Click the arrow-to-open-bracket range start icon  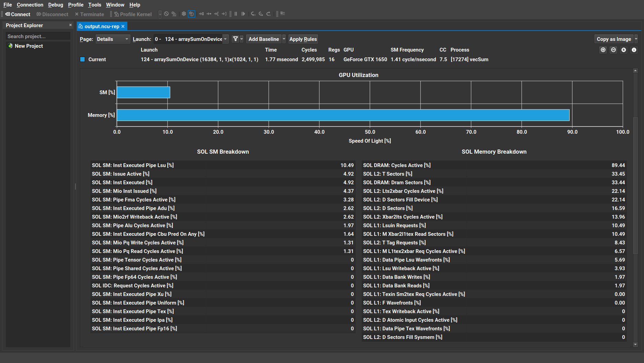pyautogui.click(x=217, y=14)
